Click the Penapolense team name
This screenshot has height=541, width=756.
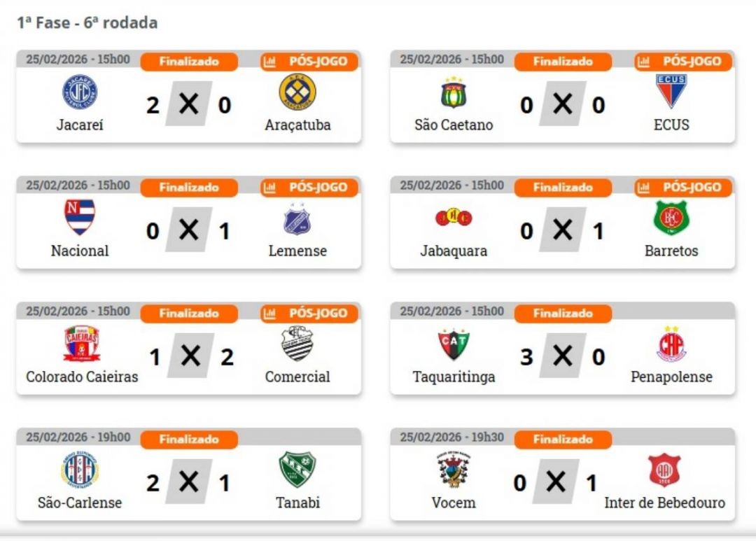pyautogui.click(x=671, y=377)
